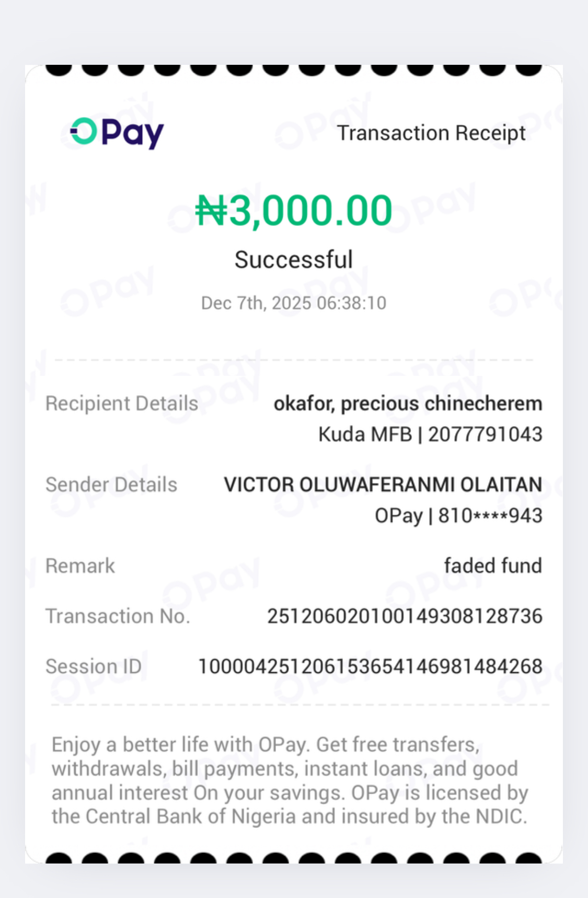Click the masked OPay account 810****943
The image size is (588, 898).
pyautogui.click(x=458, y=516)
